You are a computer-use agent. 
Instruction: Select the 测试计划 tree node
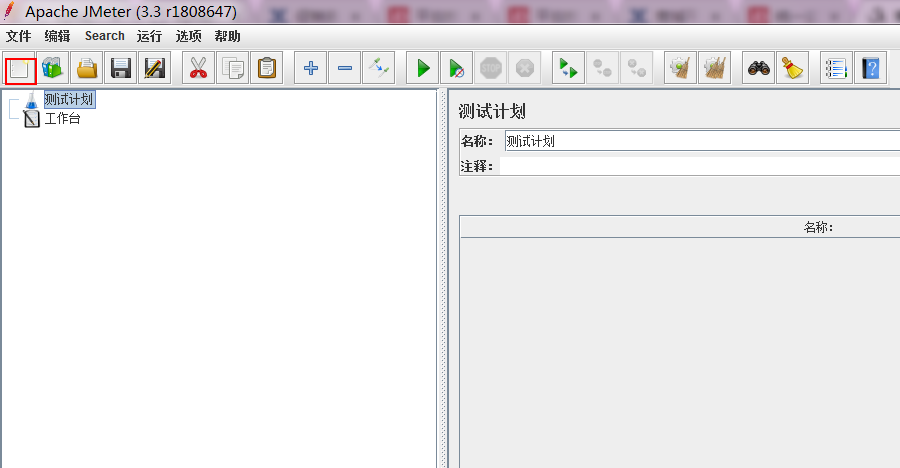point(69,100)
